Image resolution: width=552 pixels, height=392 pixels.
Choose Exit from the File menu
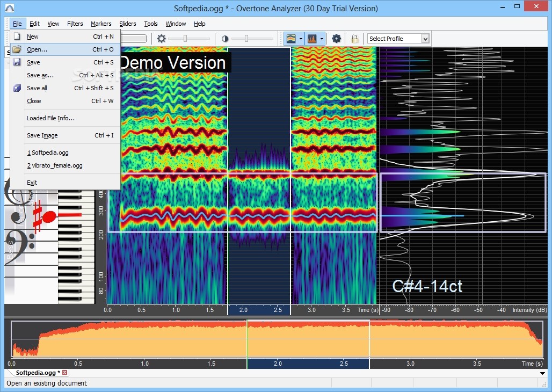(66, 183)
